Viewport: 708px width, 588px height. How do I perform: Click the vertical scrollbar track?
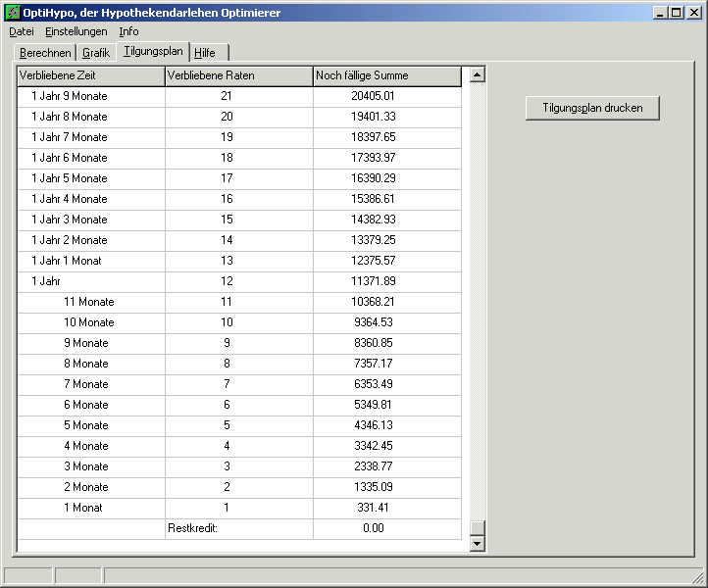click(x=477, y=294)
